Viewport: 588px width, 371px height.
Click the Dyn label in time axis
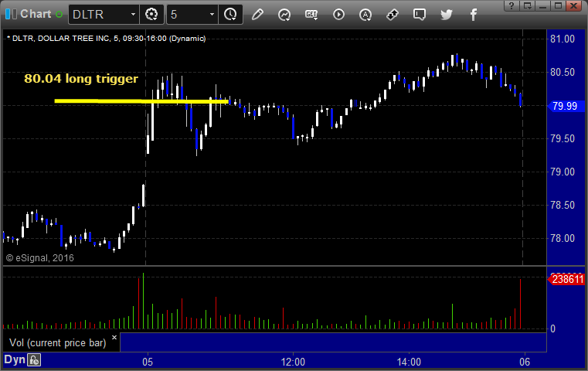(x=15, y=359)
